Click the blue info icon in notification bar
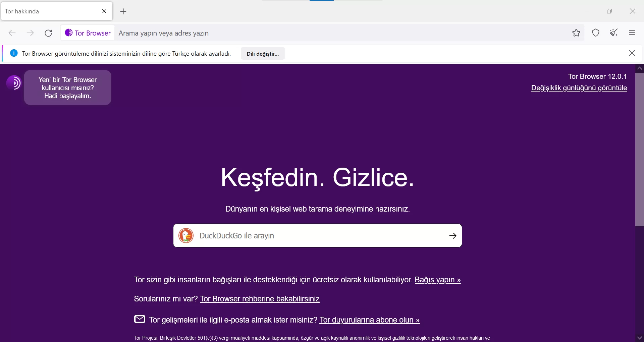The width and height of the screenshot is (644, 342). 14,53
